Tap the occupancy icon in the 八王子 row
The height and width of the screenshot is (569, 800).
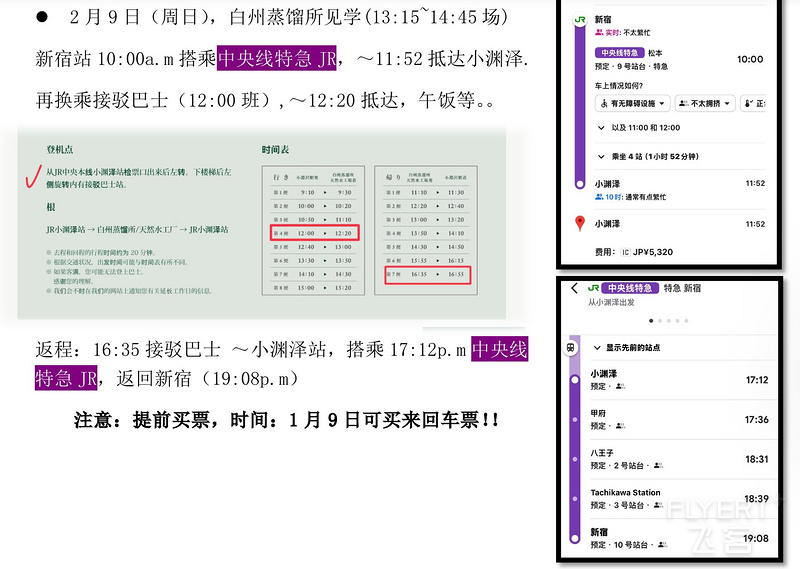[658, 465]
